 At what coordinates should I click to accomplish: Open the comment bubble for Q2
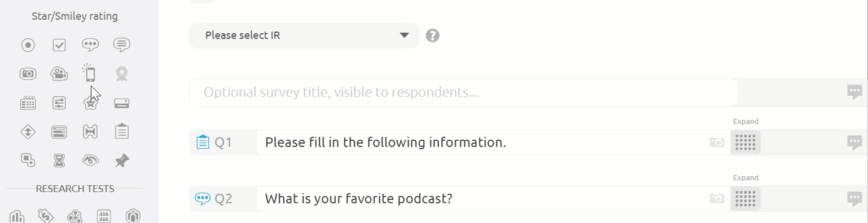[854, 199]
